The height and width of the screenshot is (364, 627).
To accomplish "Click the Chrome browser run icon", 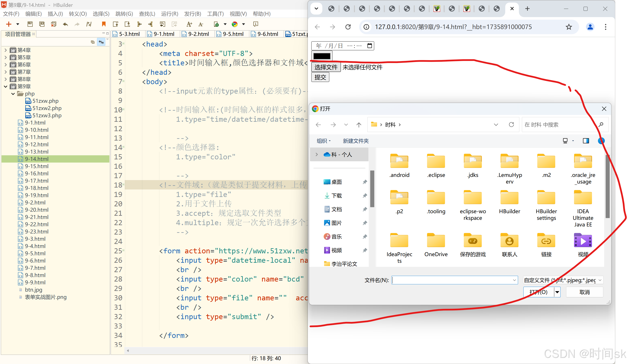I will (234, 24).
